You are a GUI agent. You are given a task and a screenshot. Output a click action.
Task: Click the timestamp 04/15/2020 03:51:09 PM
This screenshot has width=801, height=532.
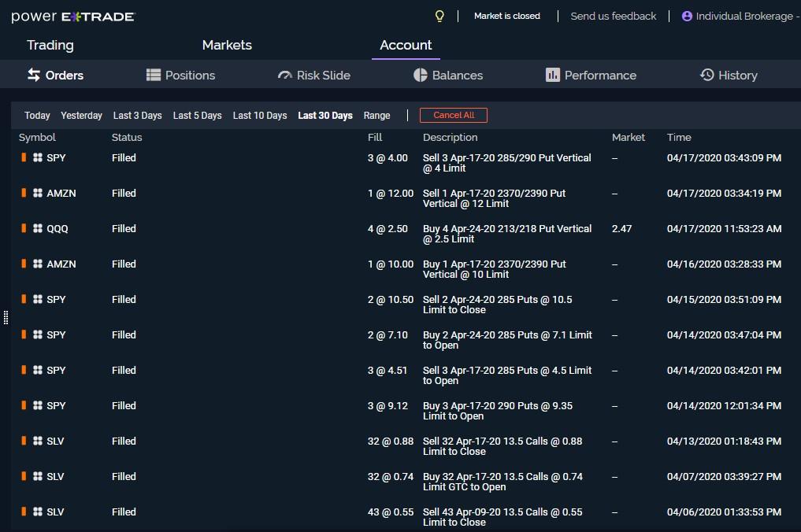point(725,299)
